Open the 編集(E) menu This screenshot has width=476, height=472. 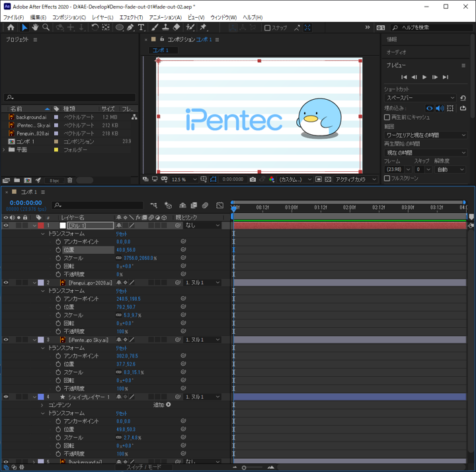click(38, 17)
